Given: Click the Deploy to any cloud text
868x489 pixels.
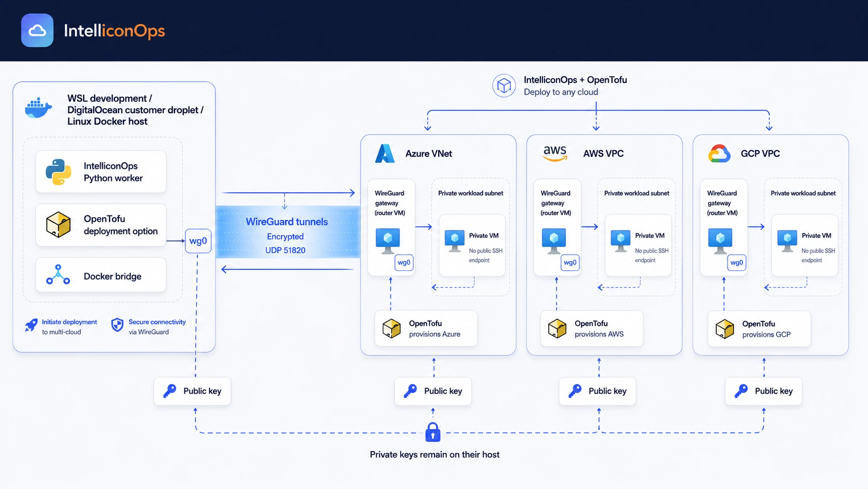Looking at the screenshot, I should [561, 92].
